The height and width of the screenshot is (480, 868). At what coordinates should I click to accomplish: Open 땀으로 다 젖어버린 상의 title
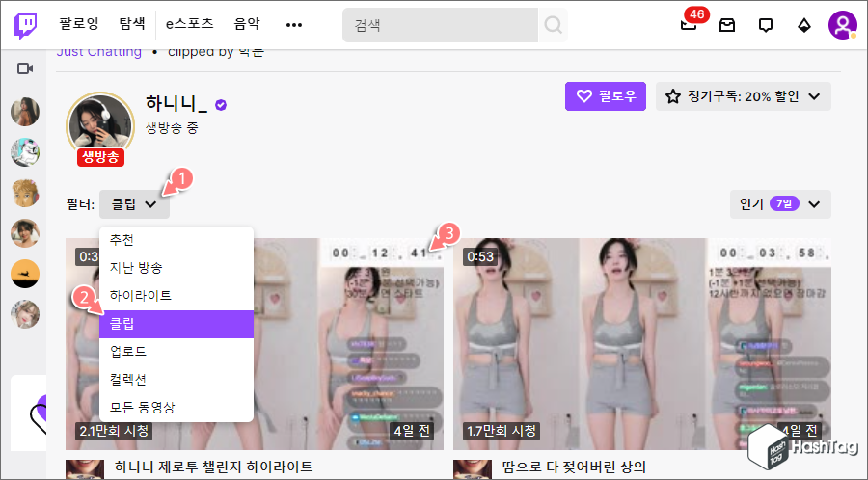pos(574,467)
